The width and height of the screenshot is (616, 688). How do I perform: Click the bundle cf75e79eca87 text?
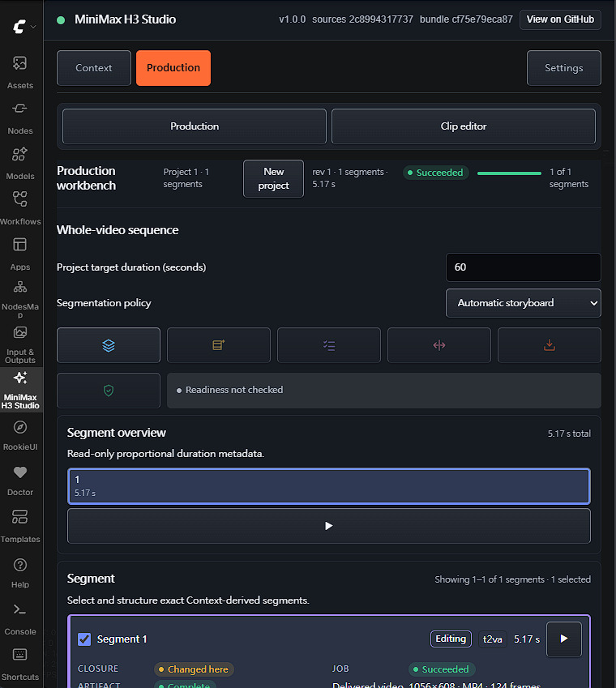pyautogui.click(x=466, y=19)
